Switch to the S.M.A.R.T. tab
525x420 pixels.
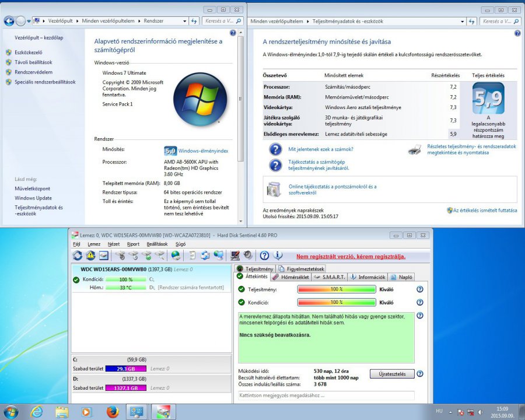point(330,277)
